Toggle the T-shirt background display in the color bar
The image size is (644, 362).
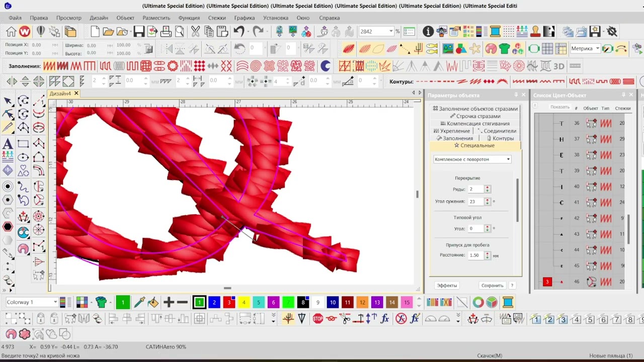click(101, 302)
